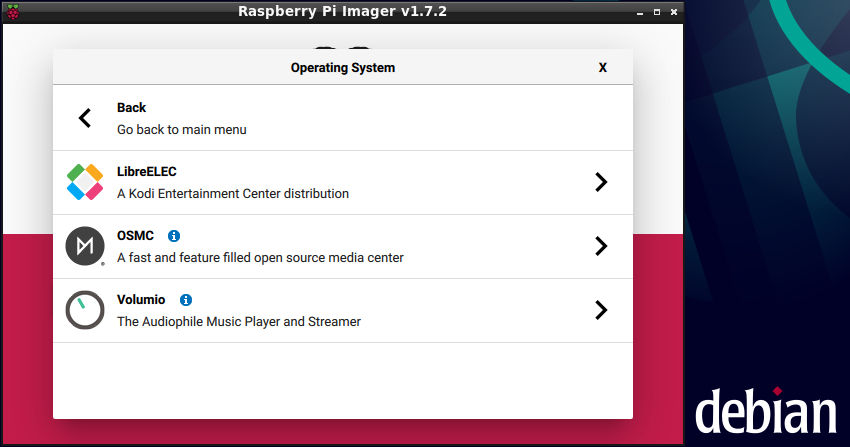The width and height of the screenshot is (850, 447).
Task: Select the OSMC menu entry title
Action: pyautogui.click(x=135, y=236)
